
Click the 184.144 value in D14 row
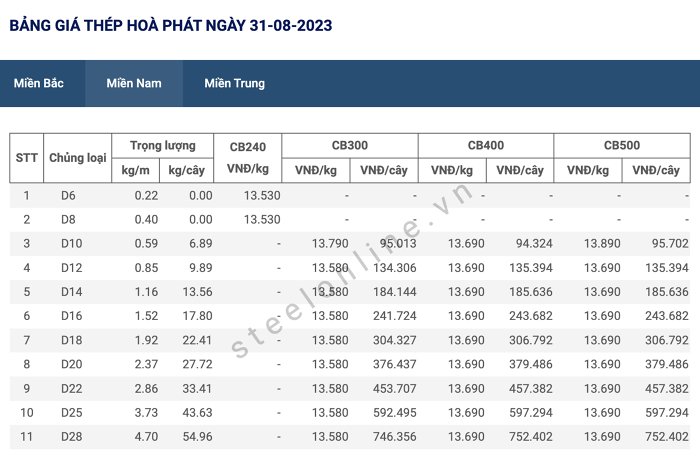pyautogui.click(x=395, y=292)
